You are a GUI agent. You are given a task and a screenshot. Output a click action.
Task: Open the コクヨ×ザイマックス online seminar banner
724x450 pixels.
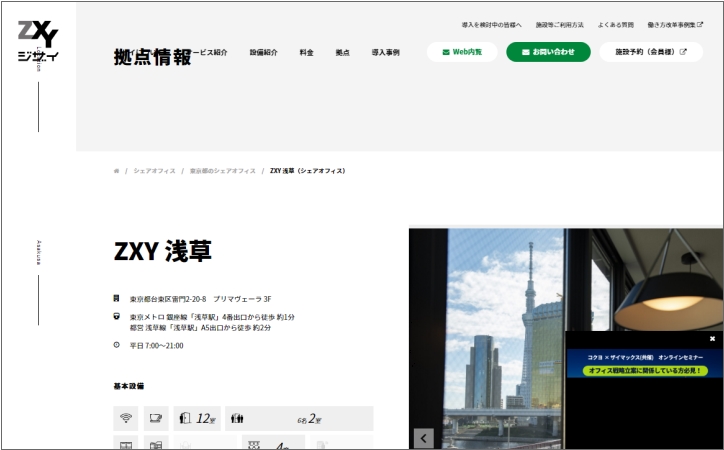pos(645,364)
